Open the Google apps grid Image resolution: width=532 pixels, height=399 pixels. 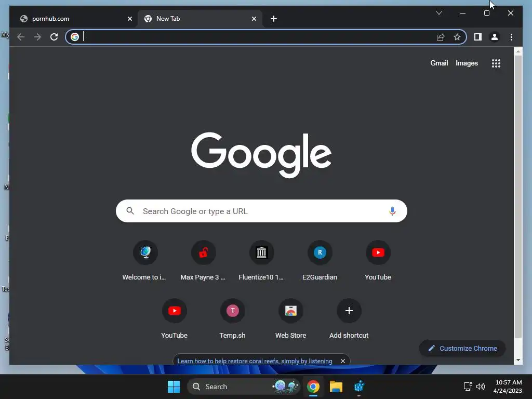tap(496, 63)
